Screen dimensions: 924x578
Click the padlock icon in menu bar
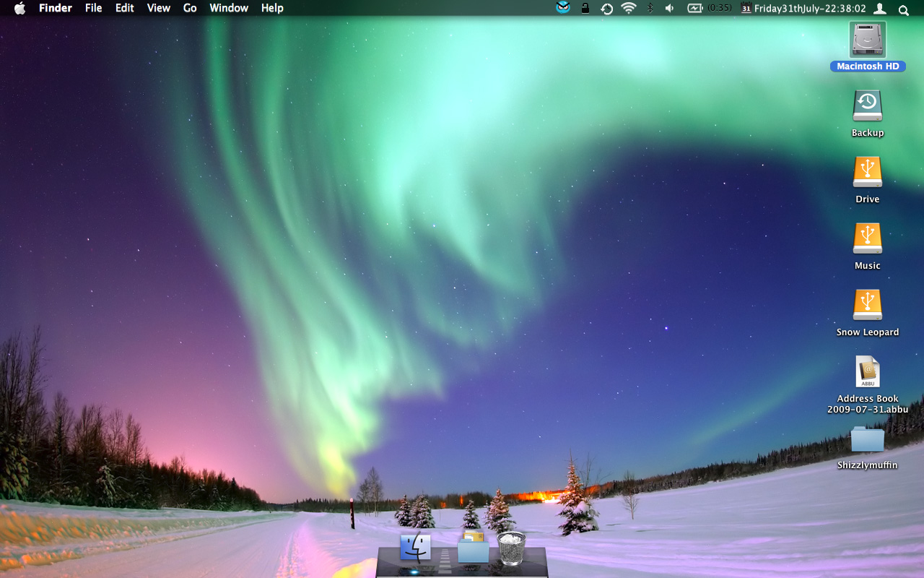click(585, 8)
